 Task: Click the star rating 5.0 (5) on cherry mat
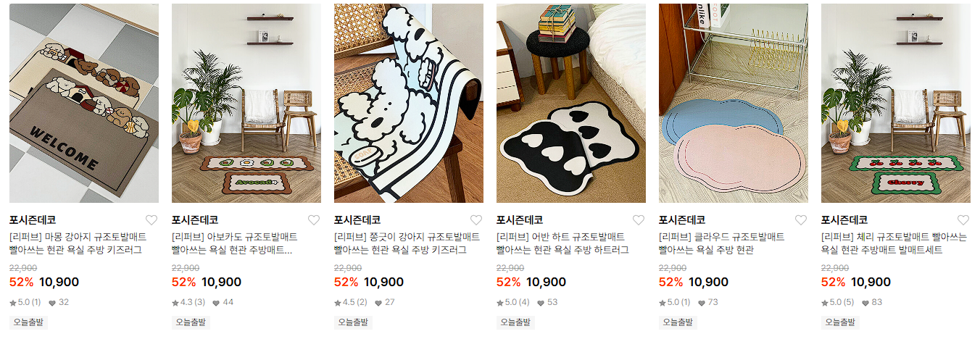click(x=838, y=302)
